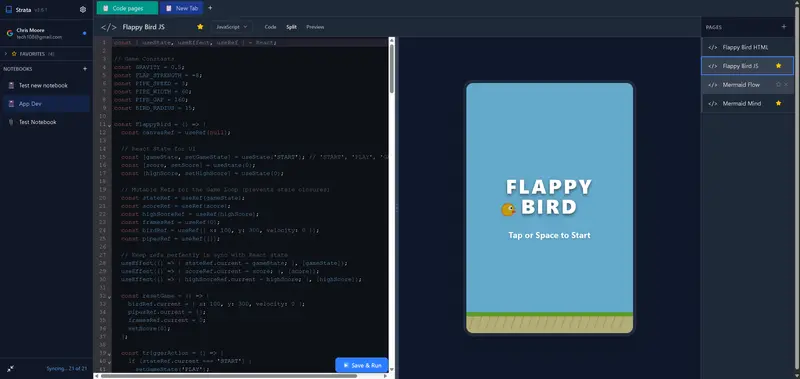
Task: Click the editor vertical scrollbar thumb
Action: [x=392, y=68]
